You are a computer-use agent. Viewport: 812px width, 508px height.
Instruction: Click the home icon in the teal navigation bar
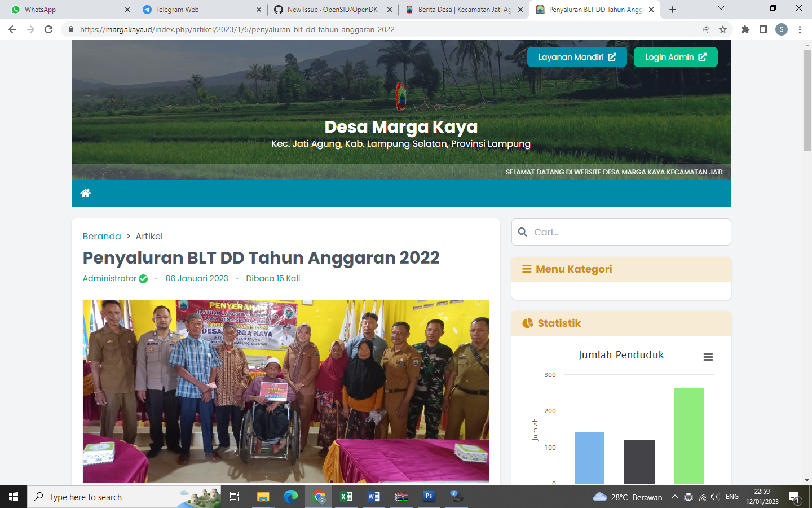pyautogui.click(x=86, y=193)
